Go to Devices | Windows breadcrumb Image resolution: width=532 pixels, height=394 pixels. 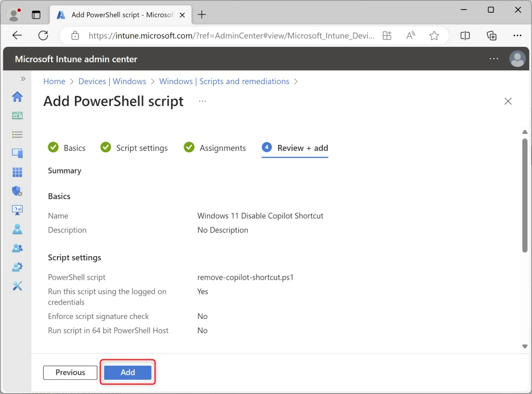coord(112,81)
